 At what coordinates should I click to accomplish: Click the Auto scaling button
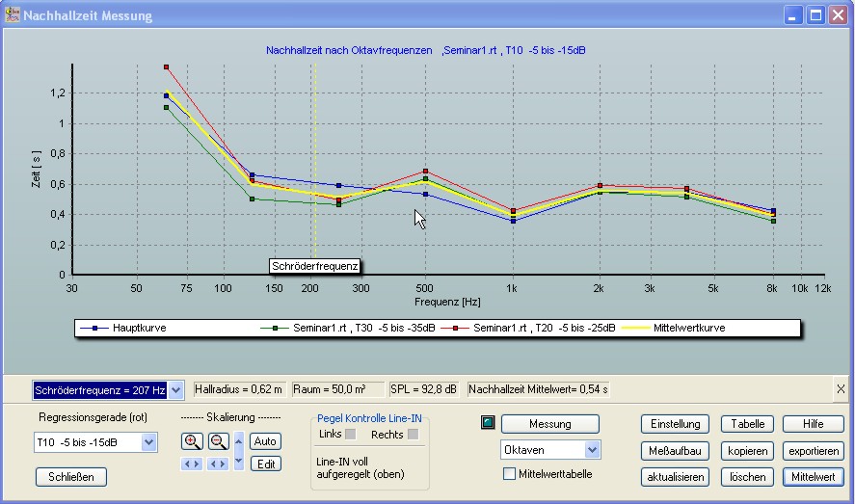(266, 441)
